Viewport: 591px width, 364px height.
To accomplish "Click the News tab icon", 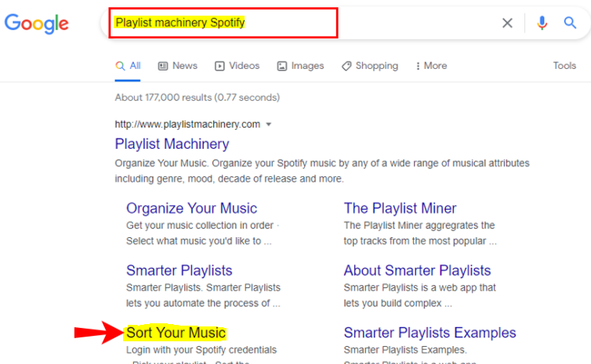I will pyautogui.click(x=163, y=67).
